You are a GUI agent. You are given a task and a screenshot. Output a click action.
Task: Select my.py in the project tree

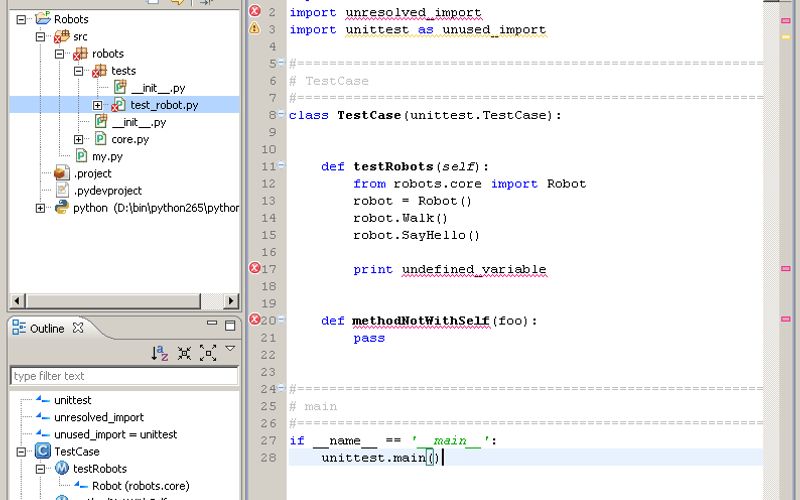107,156
